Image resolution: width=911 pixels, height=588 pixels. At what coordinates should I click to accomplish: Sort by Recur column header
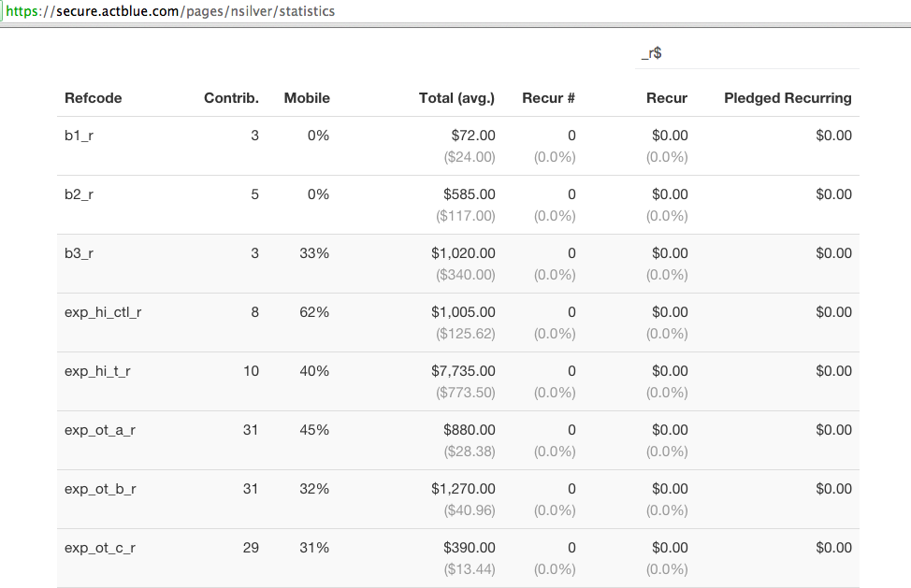point(666,98)
